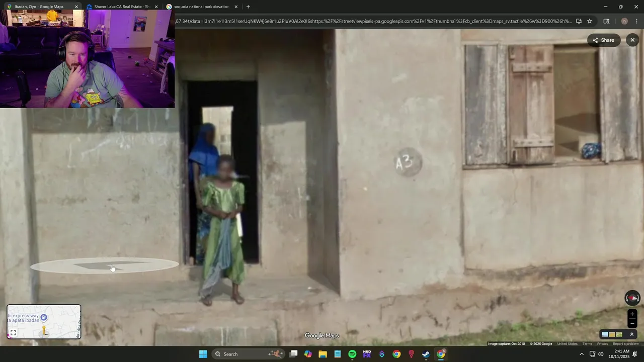
Task: Open the volume speaker tray icon
Action: (600, 354)
